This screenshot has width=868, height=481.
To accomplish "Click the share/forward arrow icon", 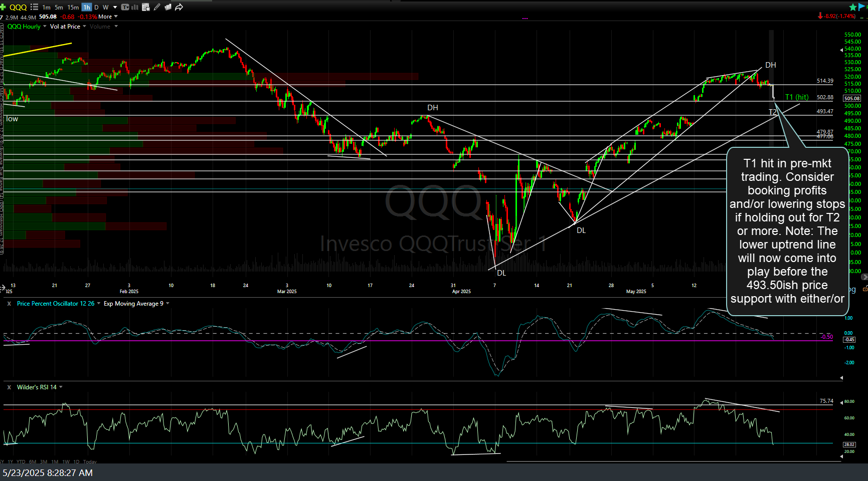I will (x=179, y=7).
